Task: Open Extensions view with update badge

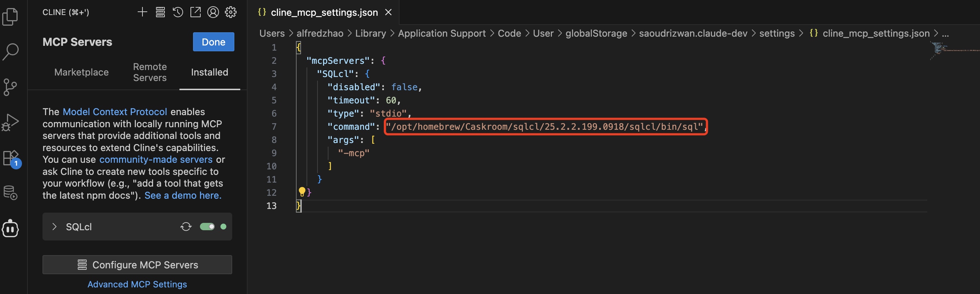Action: [10, 158]
